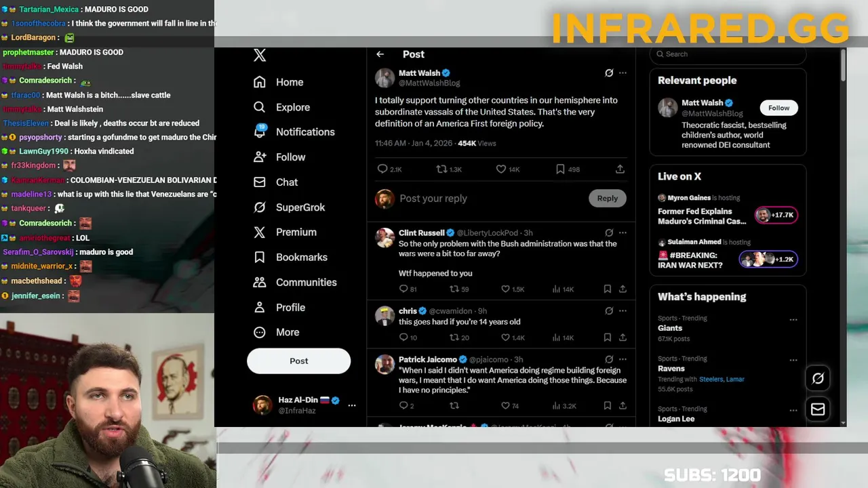This screenshot has height=488, width=868.
Task: Click the repost icon showing 1.3K
Action: coord(441,169)
